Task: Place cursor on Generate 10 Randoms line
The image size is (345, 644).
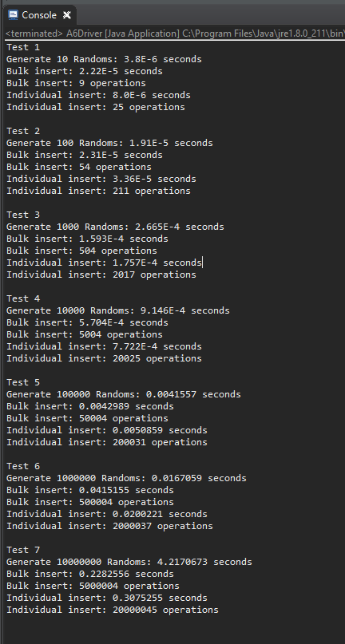Action: pyautogui.click(x=104, y=59)
